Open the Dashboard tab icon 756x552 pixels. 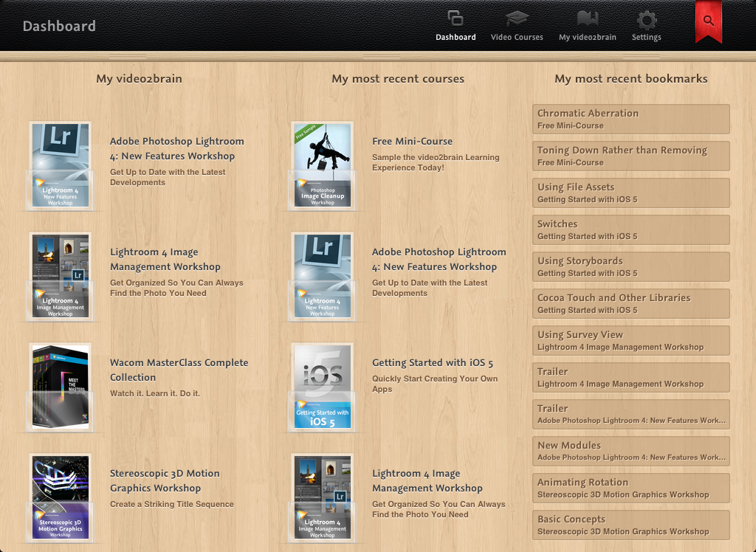(455, 18)
